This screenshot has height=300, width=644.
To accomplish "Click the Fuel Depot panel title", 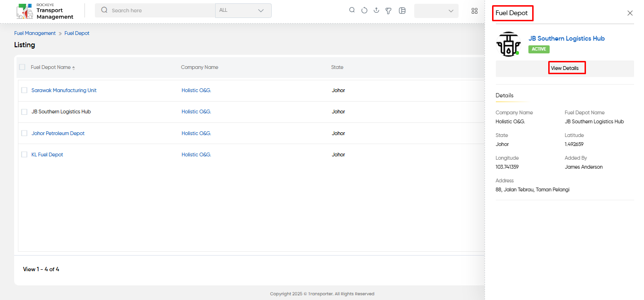I will coord(512,13).
